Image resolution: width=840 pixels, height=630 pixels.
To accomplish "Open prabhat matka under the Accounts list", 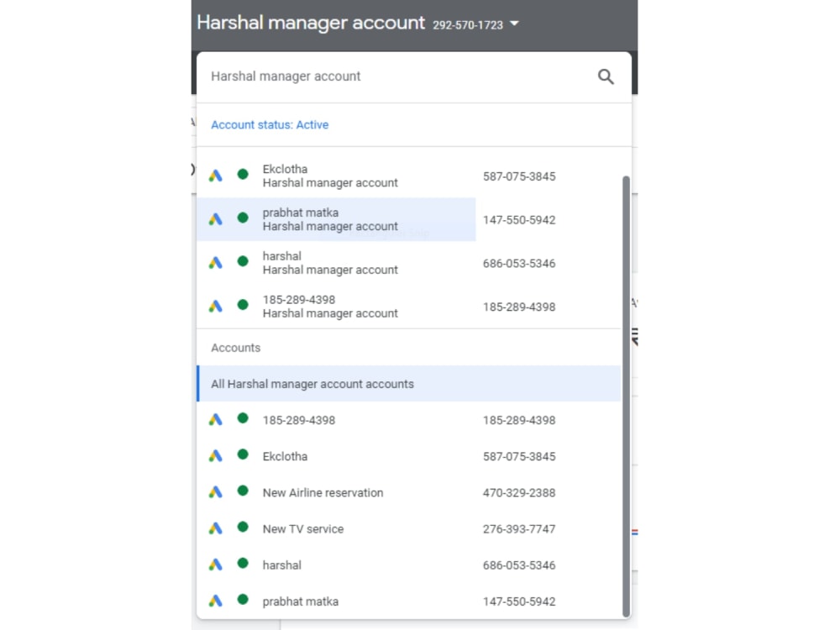I will tap(409, 601).
